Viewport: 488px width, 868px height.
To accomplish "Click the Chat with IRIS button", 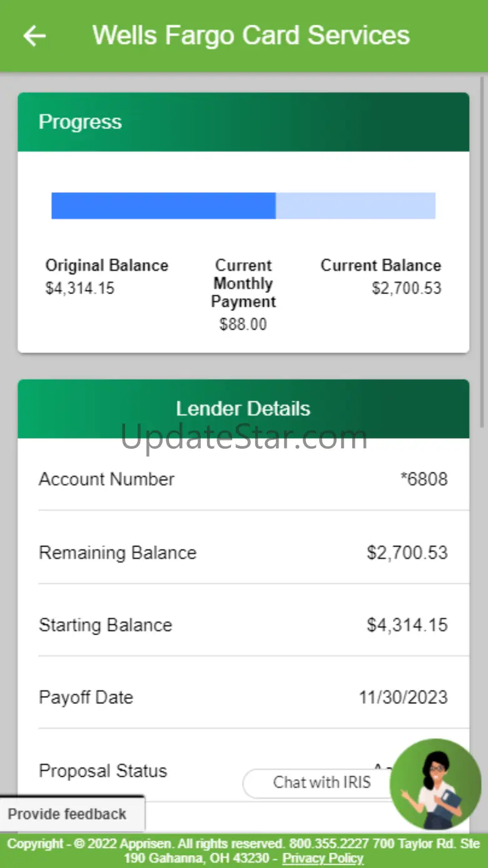I will click(x=322, y=782).
